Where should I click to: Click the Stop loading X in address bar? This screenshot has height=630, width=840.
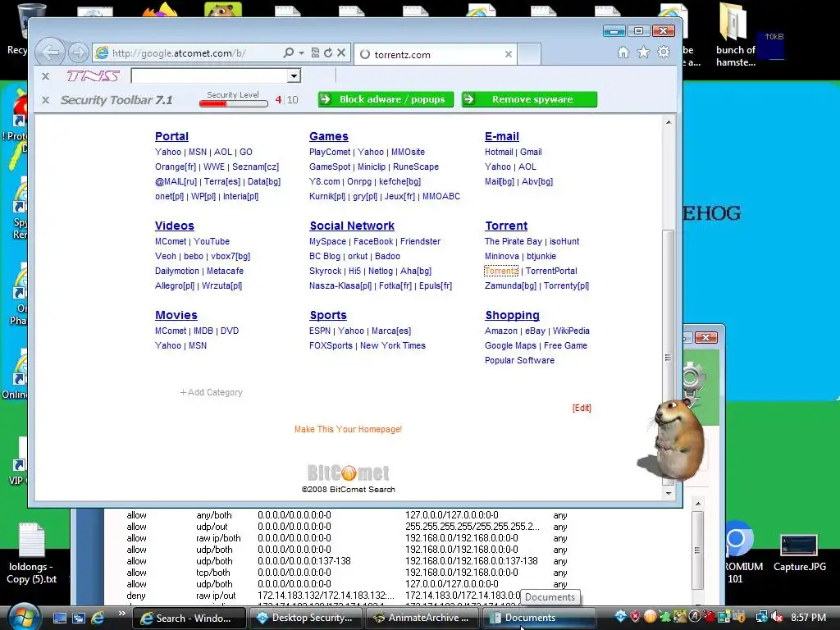click(x=341, y=52)
